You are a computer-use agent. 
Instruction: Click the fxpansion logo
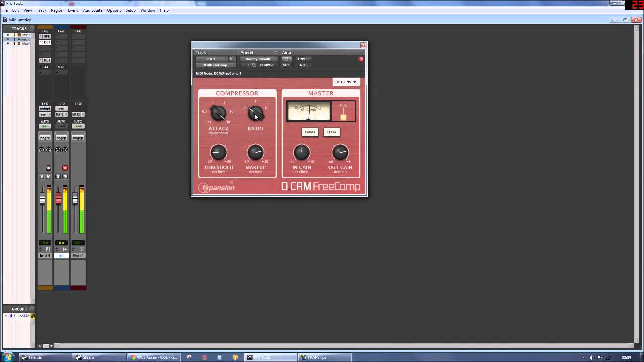(217, 187)
